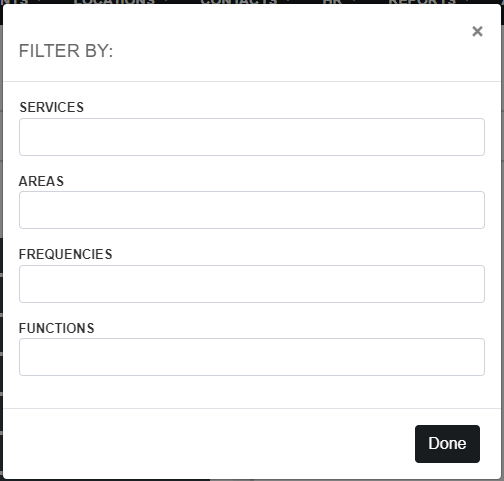Open the Frequencies multi-select field
The height and width of the screenshot is (481, 504).
pyautogui.click(x=252, y=284)
